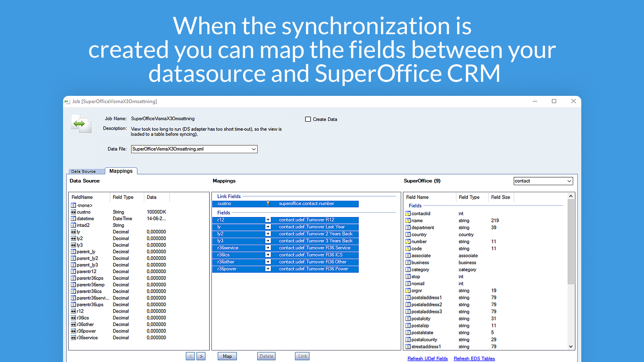Select the custno link field mapping row
The image size is (644, 362).
(x=285, y=204)
